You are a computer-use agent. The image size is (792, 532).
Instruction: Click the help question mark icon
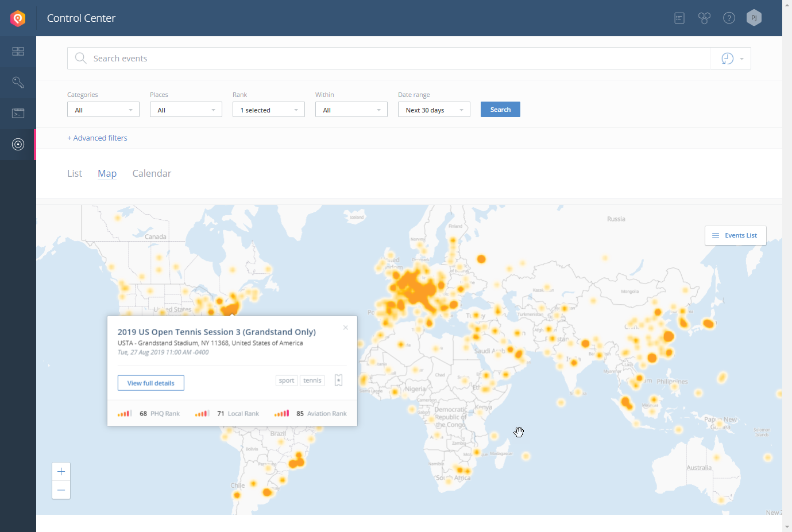729,18
